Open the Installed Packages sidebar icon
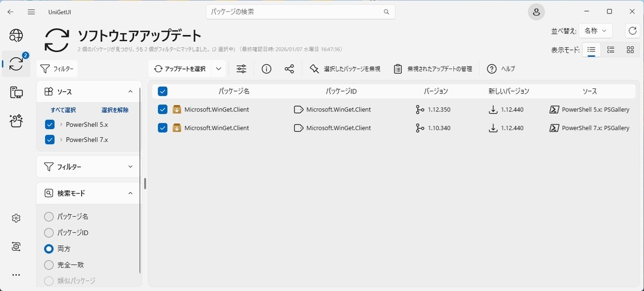 (16, 93)
